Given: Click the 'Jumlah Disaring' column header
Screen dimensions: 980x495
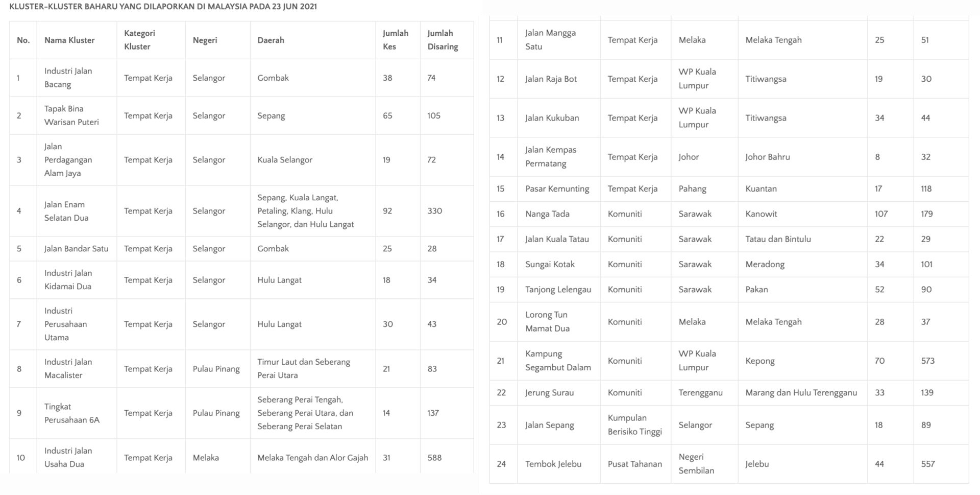Looking at the screenshot, I should pyautogui.click(x=443, y=40).
